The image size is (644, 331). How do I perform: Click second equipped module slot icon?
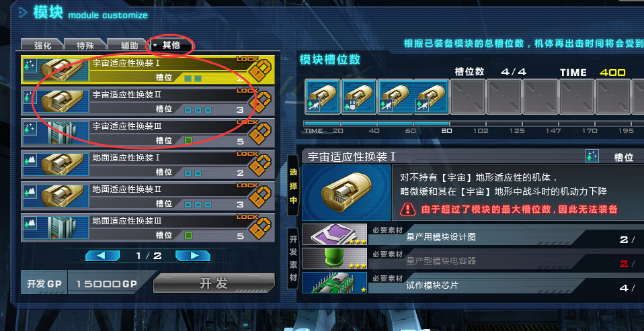358,97
